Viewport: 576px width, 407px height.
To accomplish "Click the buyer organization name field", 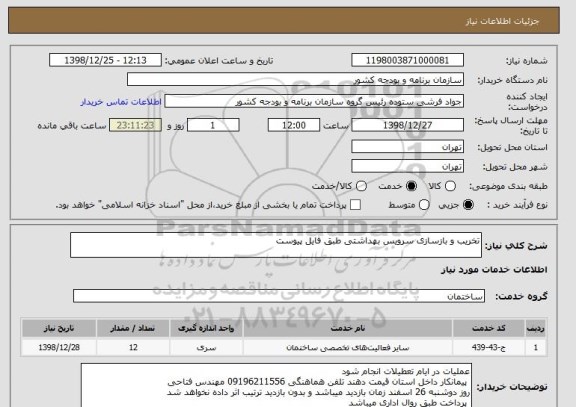I will pyautogui.click(x=295, y=79).
